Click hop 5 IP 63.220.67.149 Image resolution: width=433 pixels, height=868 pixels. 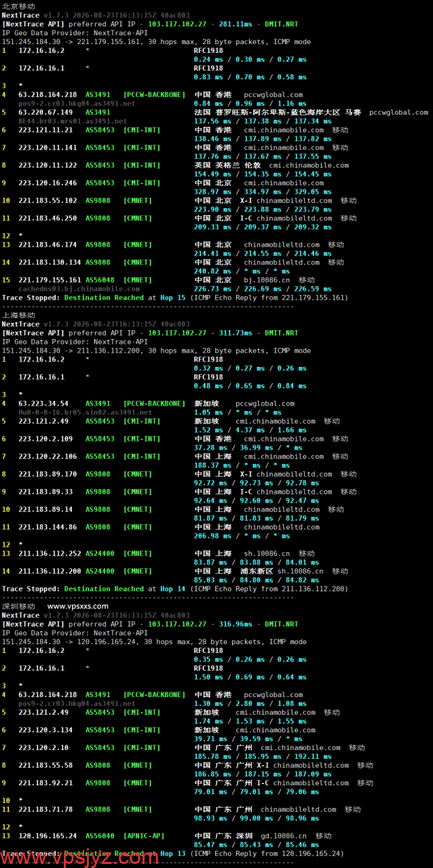[45, 112]
